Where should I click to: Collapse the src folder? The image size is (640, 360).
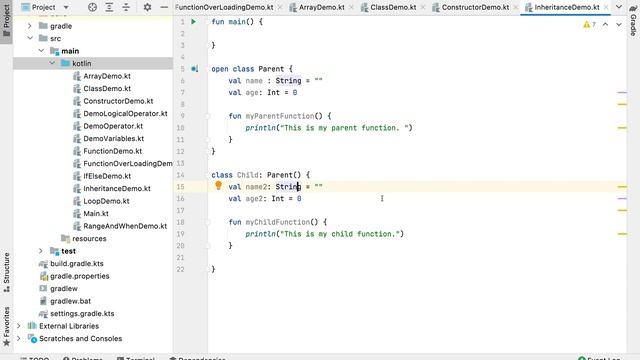30,38
